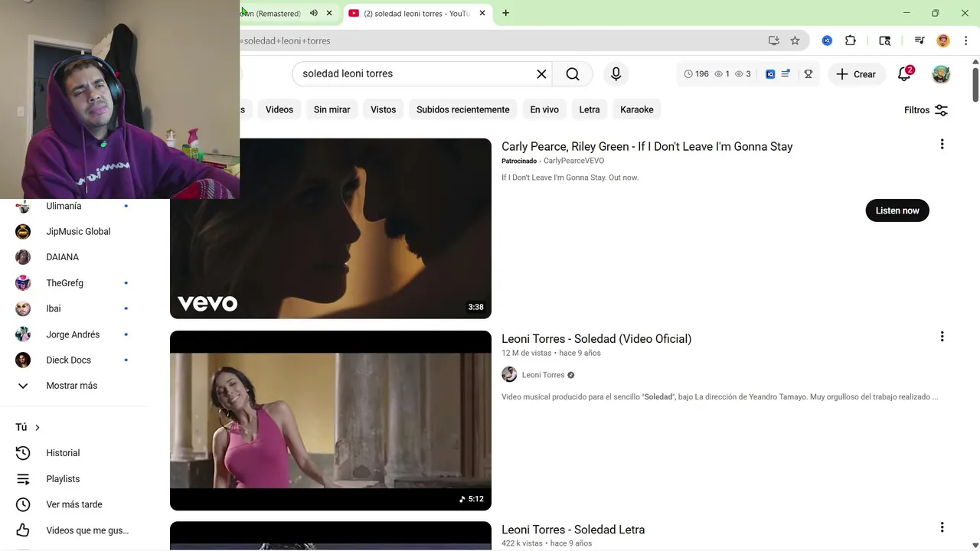Open the Leoni Torres channel link
Image resolution: width=980 pixels, height=551 pixels.
coord(543,375)
